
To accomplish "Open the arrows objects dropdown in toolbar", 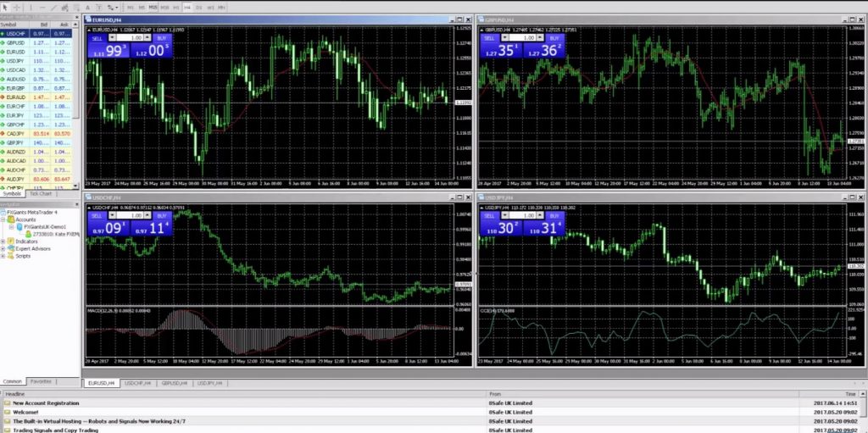I will tap(113, 7).
